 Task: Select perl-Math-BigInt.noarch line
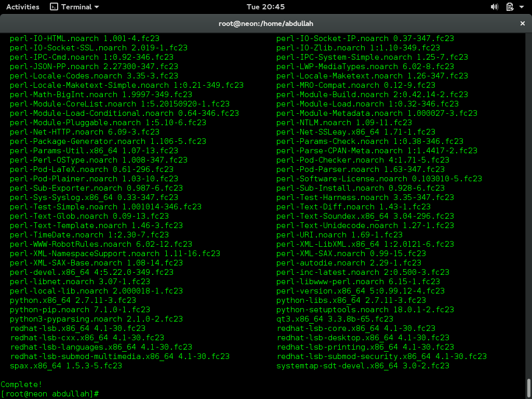point(101,95)
